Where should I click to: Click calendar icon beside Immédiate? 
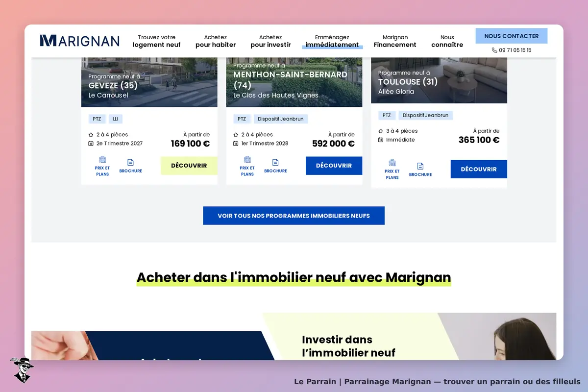pyautogui.click(x=381, y=140)
